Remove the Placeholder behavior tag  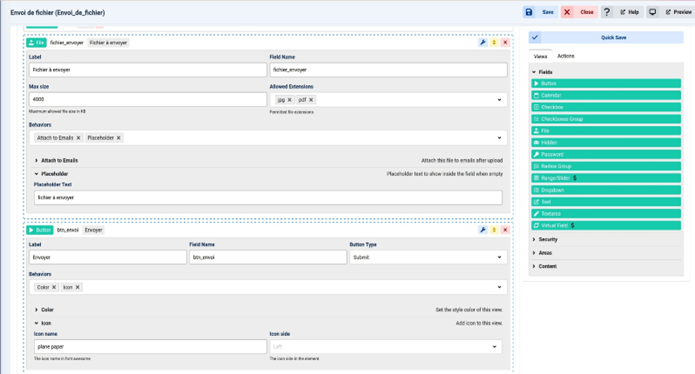[118, 138]
